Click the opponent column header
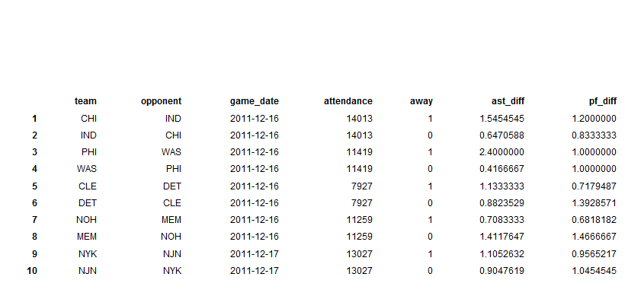 161,101
